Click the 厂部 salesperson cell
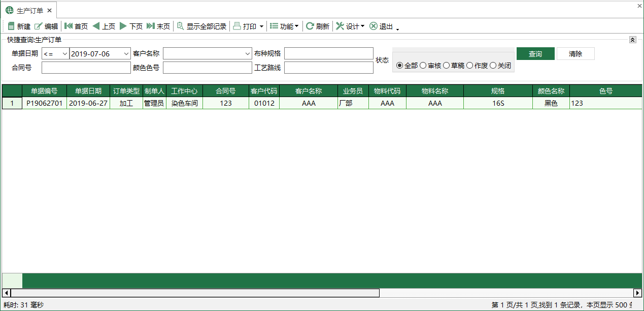Viewport: 644px width, 311px height. [x=353, y=103]
